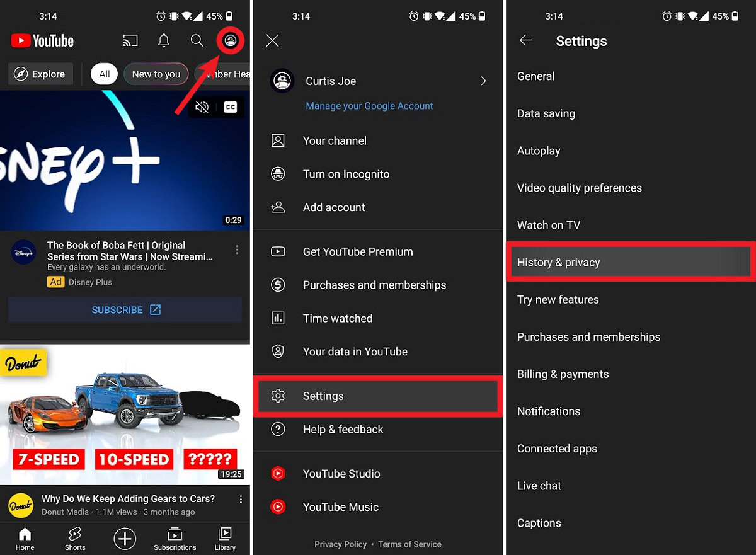Open Captions settings
756x555 pixels.
(x=631, y=523)
